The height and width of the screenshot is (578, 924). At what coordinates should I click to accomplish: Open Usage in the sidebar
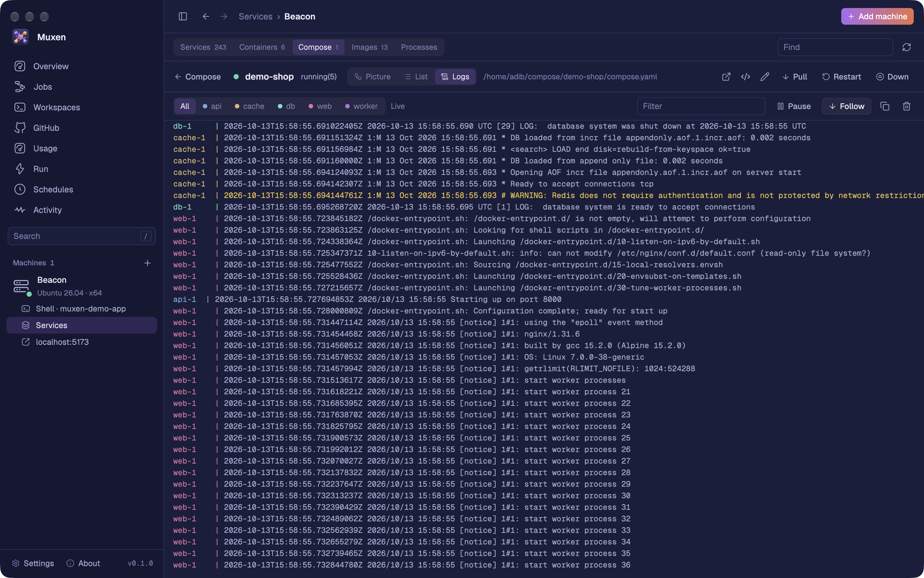[82, 148]
